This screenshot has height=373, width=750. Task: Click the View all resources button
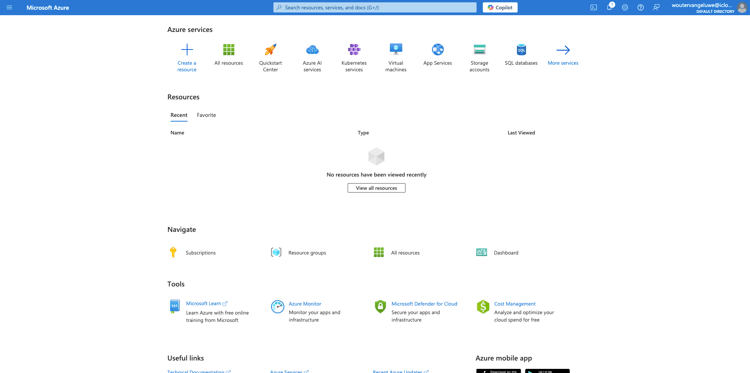pyautogui.click(x=376, y=188)
